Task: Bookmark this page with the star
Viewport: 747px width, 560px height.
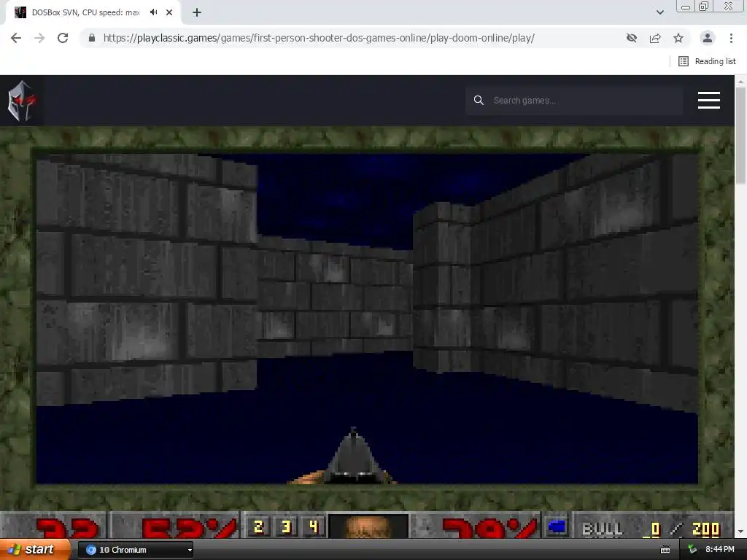Action: click(x=678, y=38)
